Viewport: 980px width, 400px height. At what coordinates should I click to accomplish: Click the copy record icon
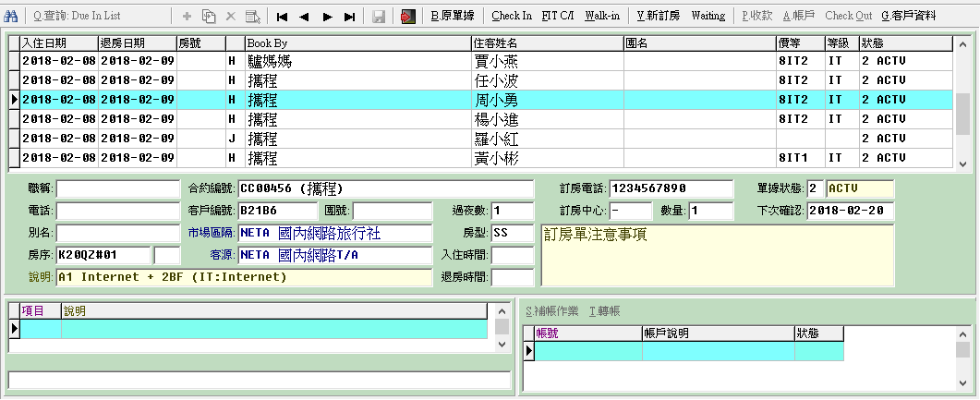(209, 16)
